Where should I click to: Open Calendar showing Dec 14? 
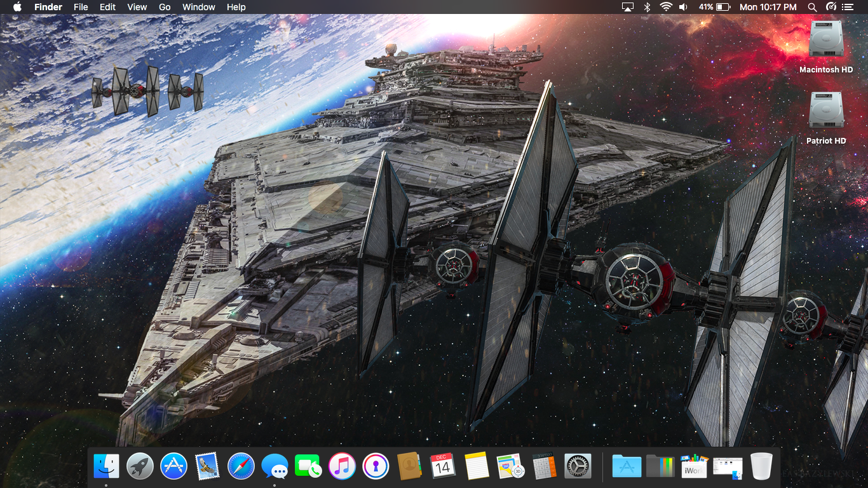443,466
